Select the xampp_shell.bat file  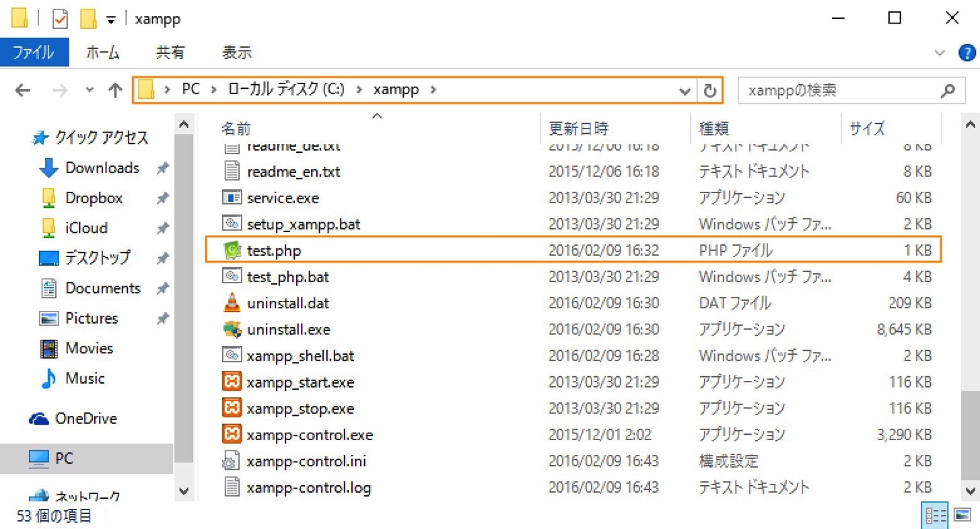pos(300,356)
